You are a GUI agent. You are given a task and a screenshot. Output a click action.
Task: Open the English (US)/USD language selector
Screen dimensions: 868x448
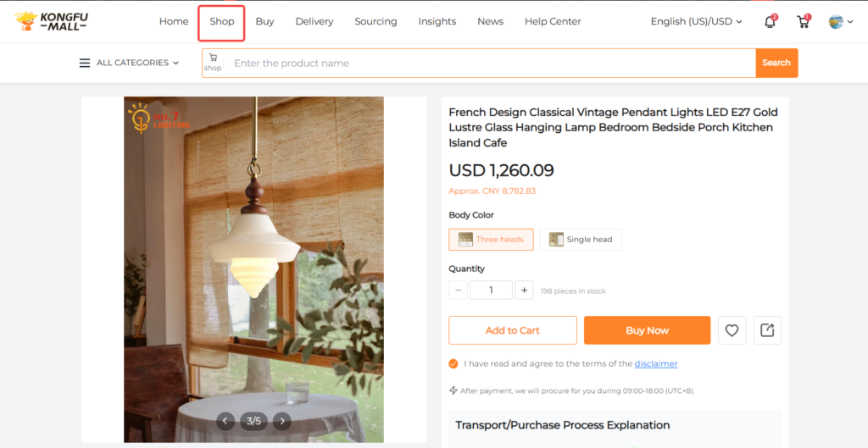coord(696,22)
